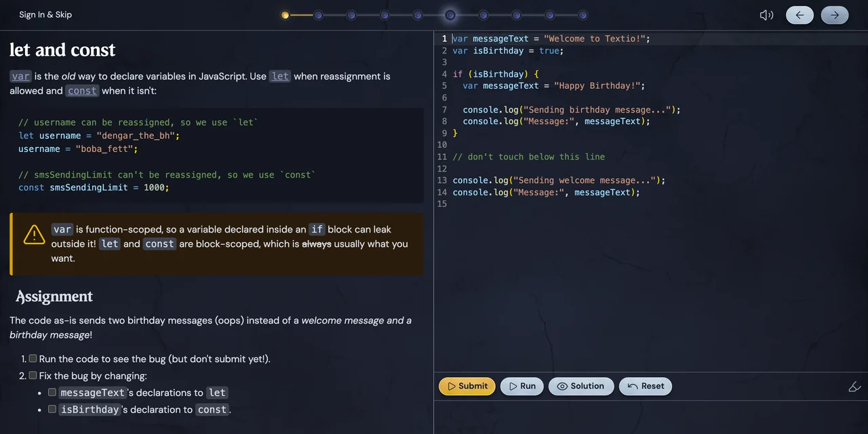Select the ninth progress dot
The image size is (868, 434).
(550, 15)
